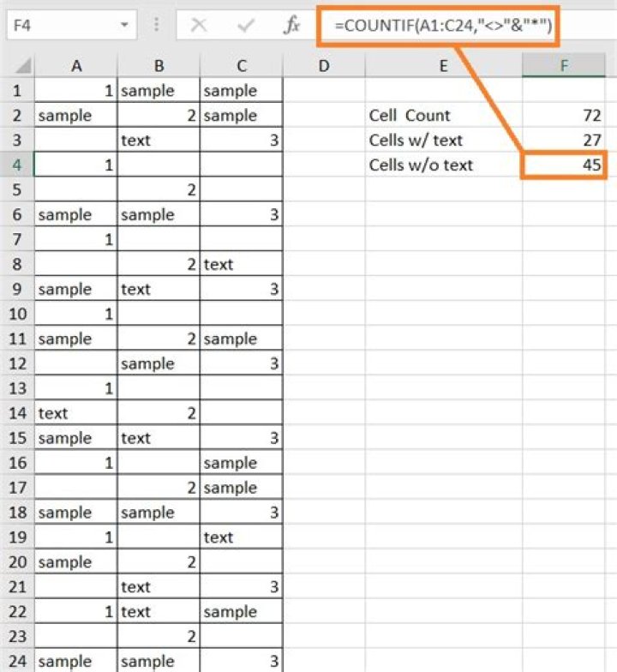Select cell B21 containing text
This screenshot has height=672, width=617.
point(159,586)
